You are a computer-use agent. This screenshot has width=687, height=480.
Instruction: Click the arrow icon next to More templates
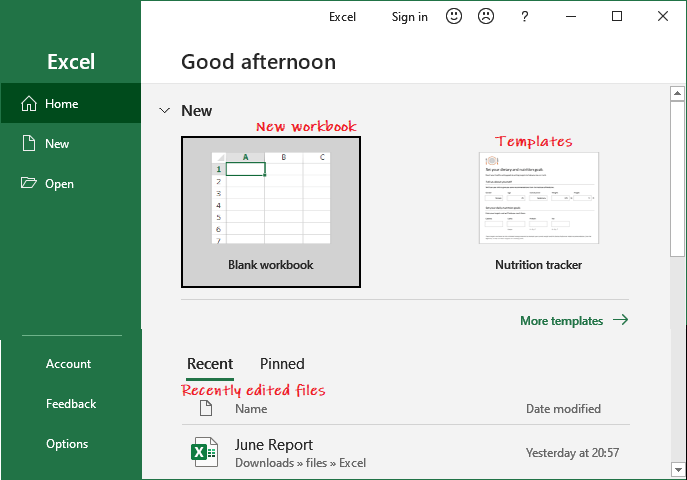click(x=620, y=320)
